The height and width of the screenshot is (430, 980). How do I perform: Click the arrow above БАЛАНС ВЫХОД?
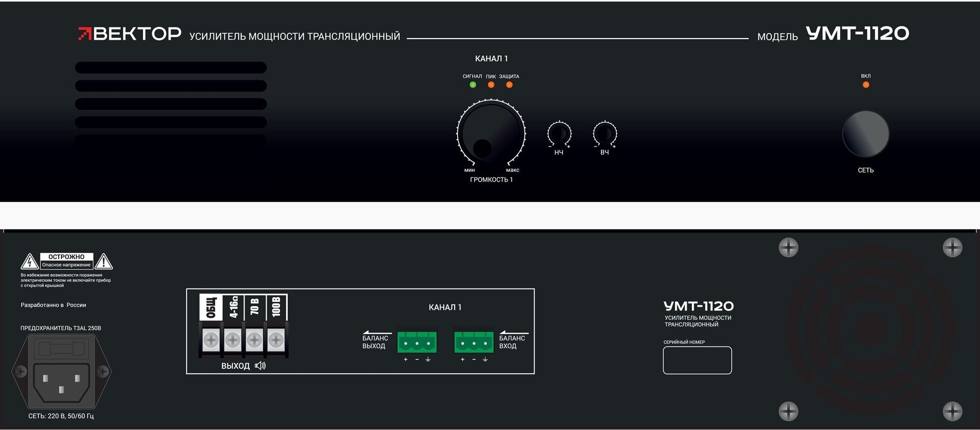377,333
